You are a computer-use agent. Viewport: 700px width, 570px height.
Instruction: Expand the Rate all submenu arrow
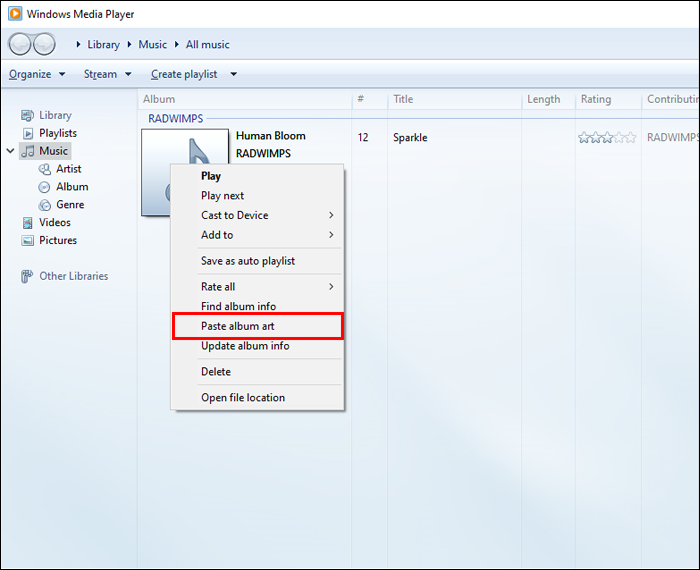[331, 287]
